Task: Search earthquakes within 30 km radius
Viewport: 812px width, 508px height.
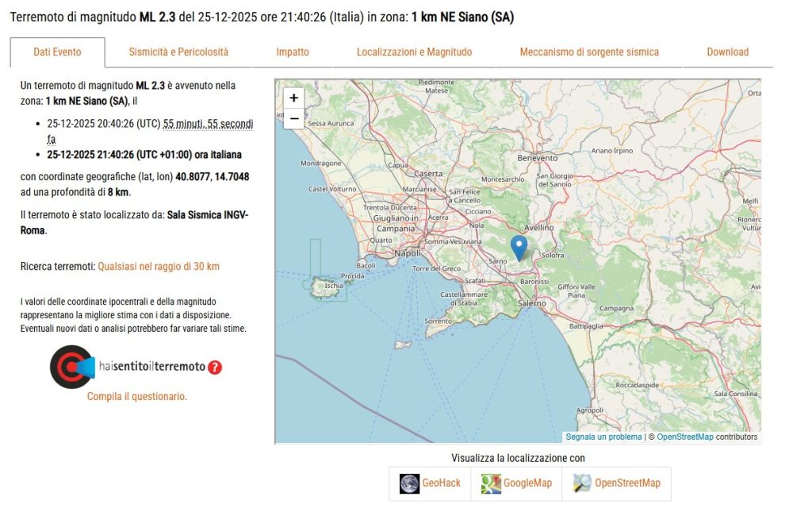Action: (159, 267)
